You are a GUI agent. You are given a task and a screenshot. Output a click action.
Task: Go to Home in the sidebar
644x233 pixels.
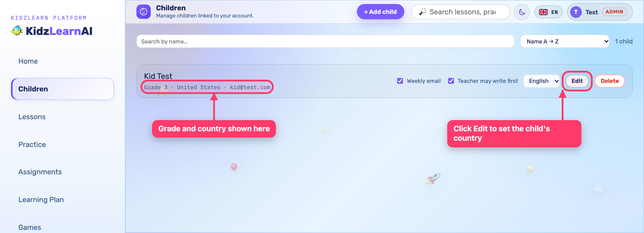pyautogui.click(x=63, y=61)
